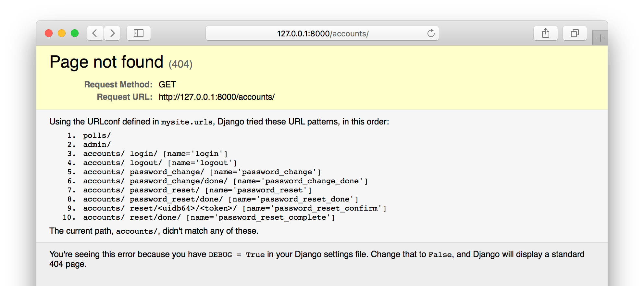Click the forward navigation arrow
Image resolution: width=644 pixels, height=286 pixels.
pos(112,33)
